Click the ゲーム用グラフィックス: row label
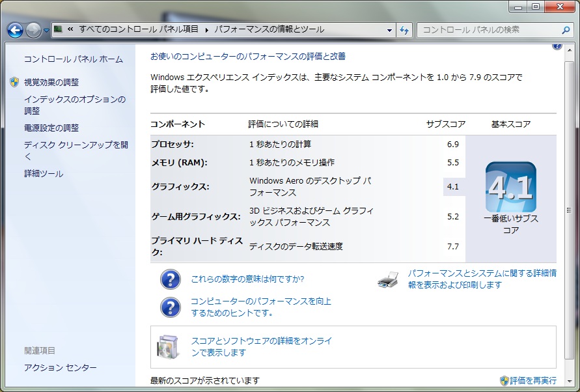Screen dimensions: 580x392 point(196,217)
